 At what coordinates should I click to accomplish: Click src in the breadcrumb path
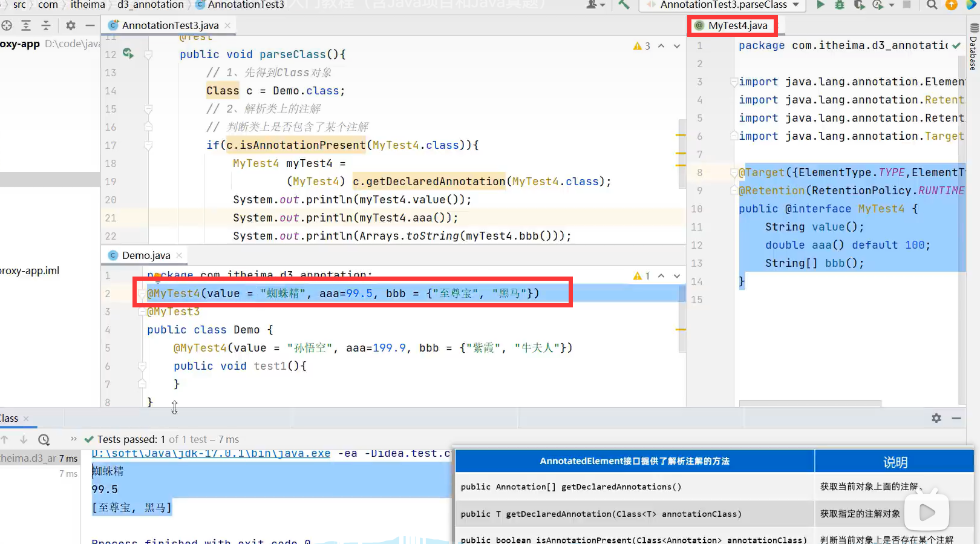coord(19,5)
